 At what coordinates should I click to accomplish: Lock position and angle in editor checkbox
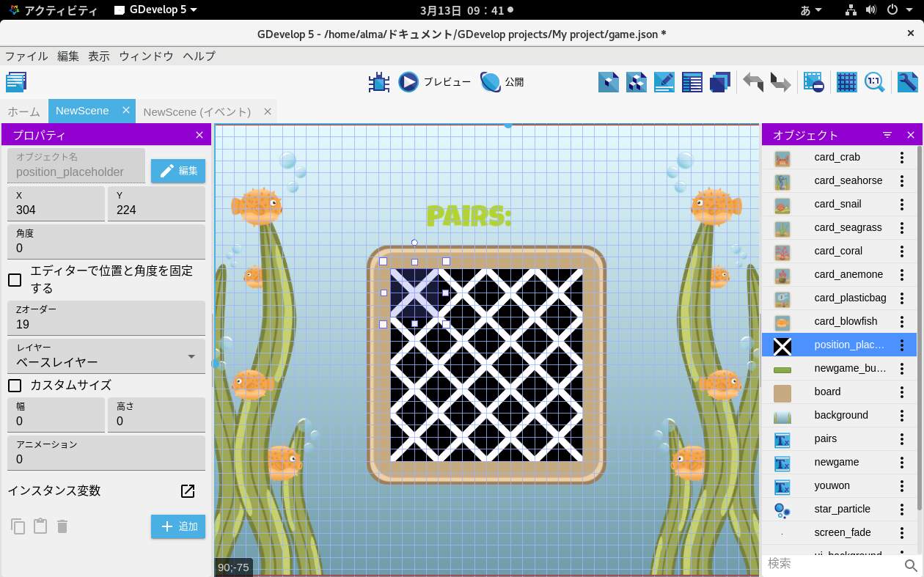click(x=15, y=279)
